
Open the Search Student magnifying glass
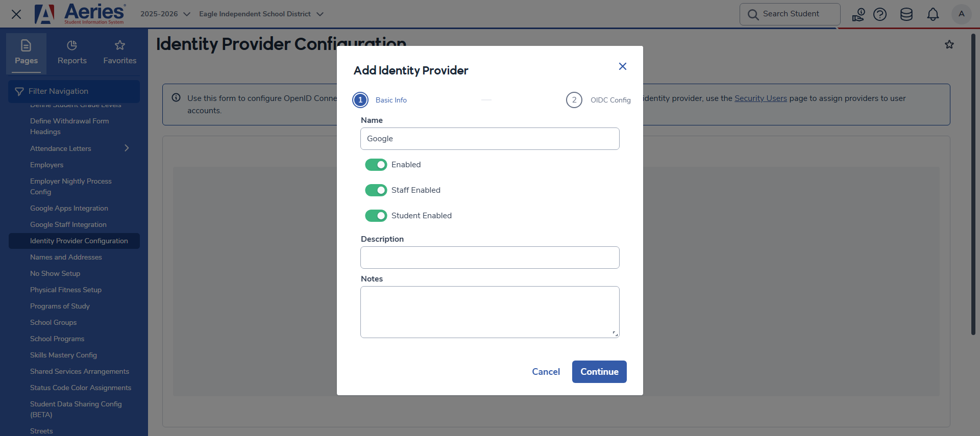tap(753, 14)
